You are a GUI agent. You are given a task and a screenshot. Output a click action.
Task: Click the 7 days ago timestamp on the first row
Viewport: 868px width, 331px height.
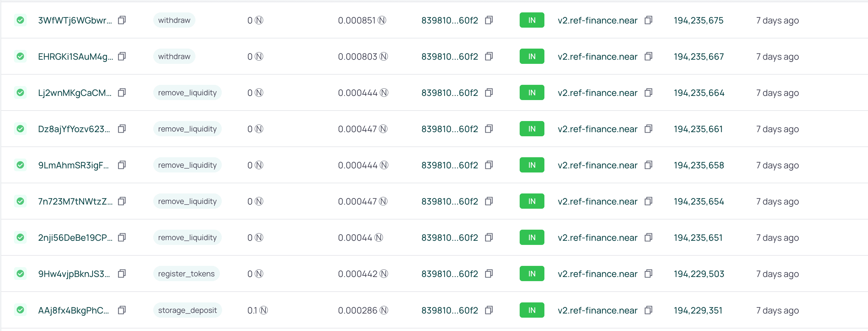pyautogui.click(x=777, y=20)
